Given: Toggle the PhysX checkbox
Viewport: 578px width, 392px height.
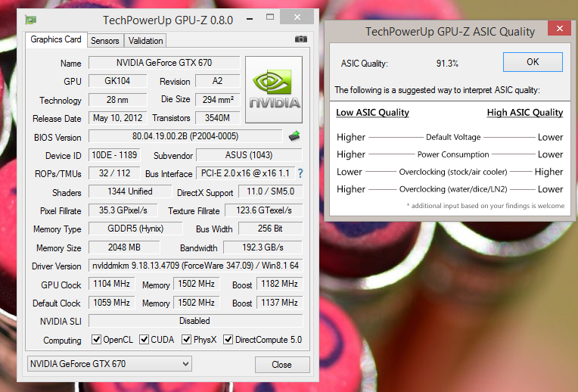Looking at the screenshot, I should click(x=187, y=339).
